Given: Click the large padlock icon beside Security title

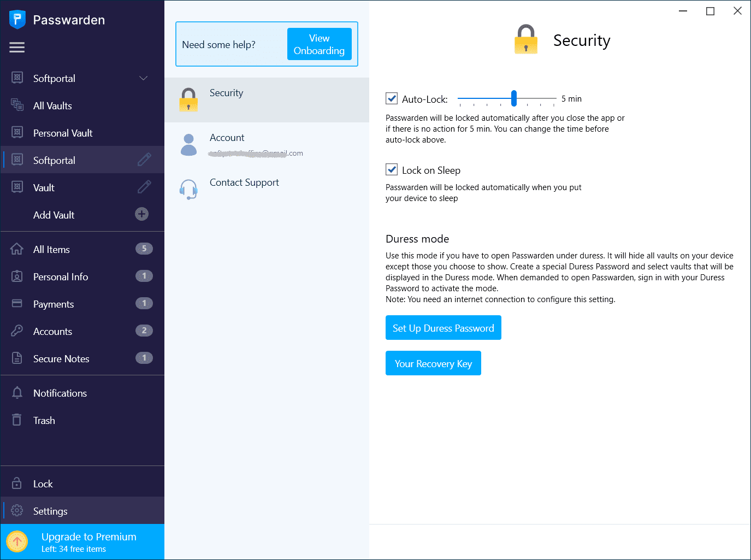Looking at the screenshot, I should (526, 39).
